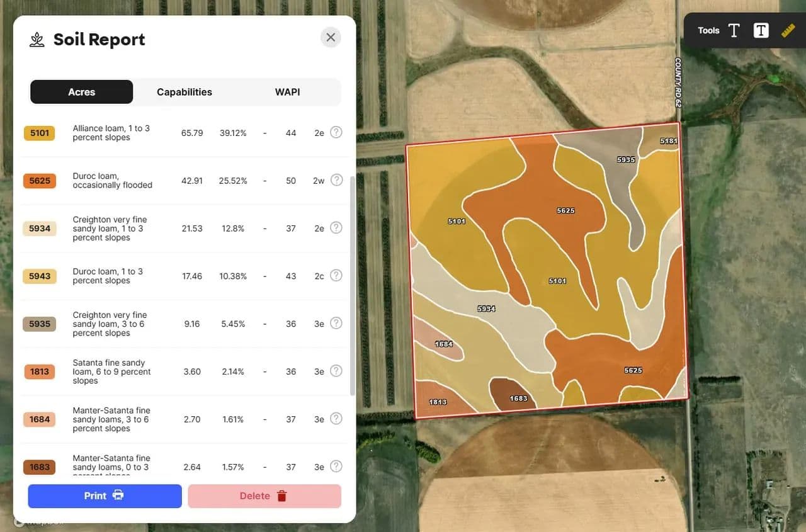Viewport: 806px width, 532px height.
Task: Click the 5101 soil color swatch
Action: coord(40,133)
